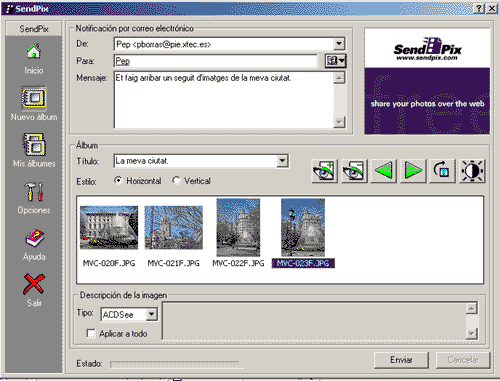Click the Enviar button
The image size is (500, 381).
pos(401,360)
